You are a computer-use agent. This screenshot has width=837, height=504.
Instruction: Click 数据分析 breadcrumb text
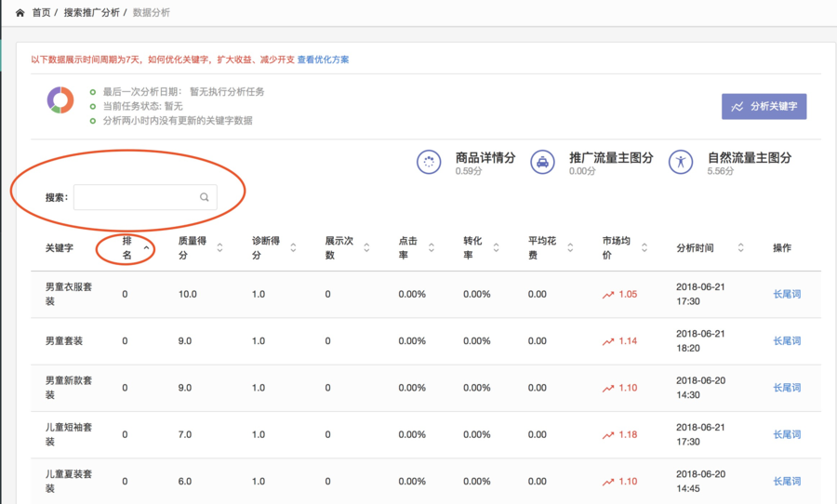coord(151,12)
